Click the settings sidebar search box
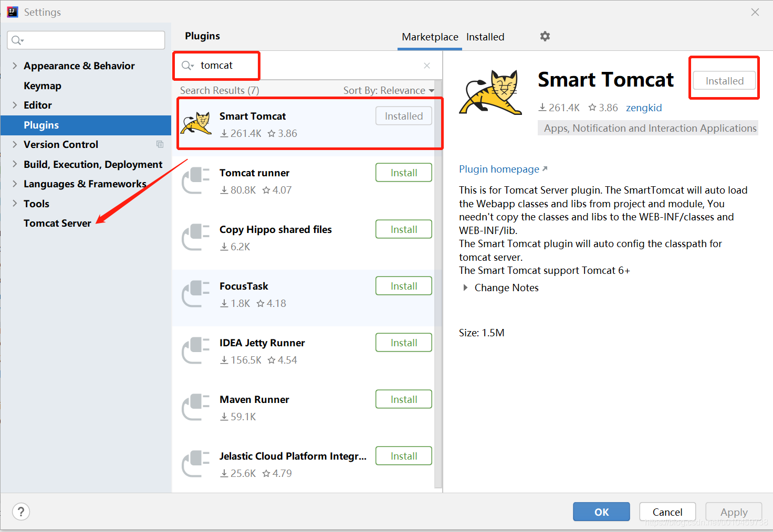The image size is (773, 532). click(86, 40)
